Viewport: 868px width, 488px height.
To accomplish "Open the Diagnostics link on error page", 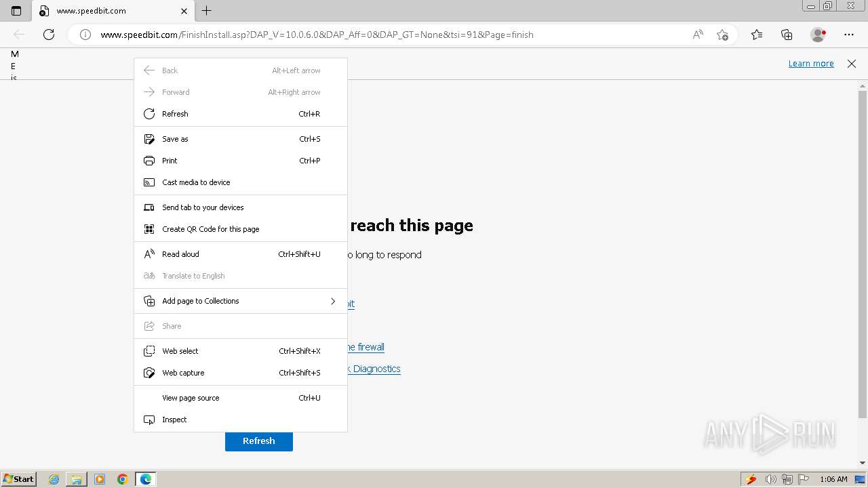I will tap(374, 369).
